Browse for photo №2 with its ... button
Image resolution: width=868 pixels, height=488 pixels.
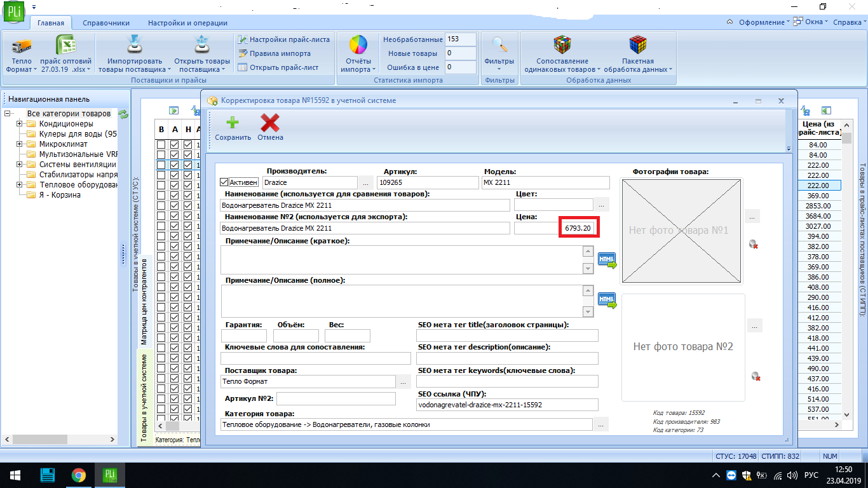pyautogui.click(x=754, y=326)
